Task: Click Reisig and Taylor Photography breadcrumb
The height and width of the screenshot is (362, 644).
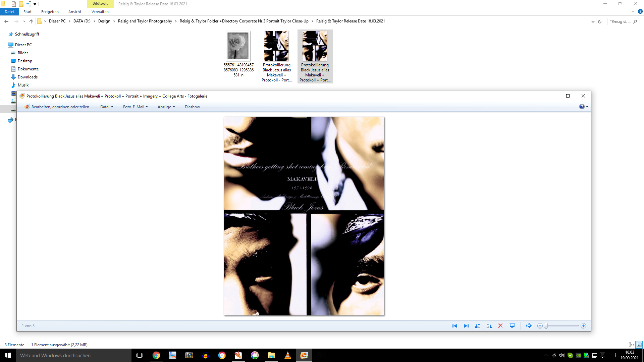Action: pos(145,21)
